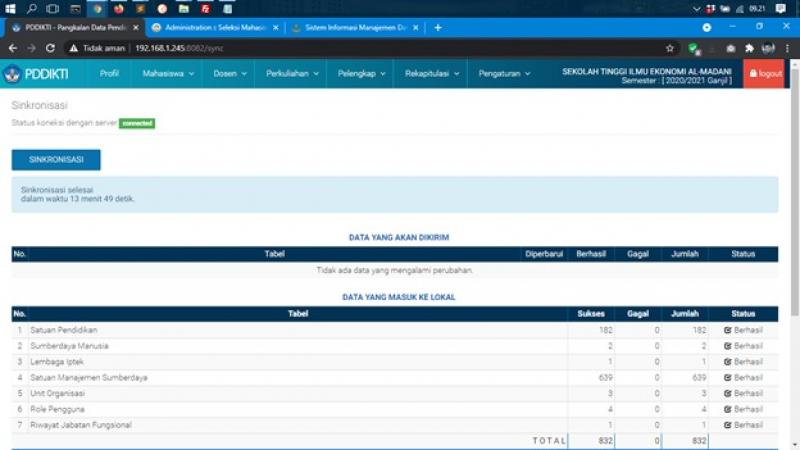Screen dimensions: 800x450
Task: Open the Firefox icon in the taskbar
Action: 119,8
